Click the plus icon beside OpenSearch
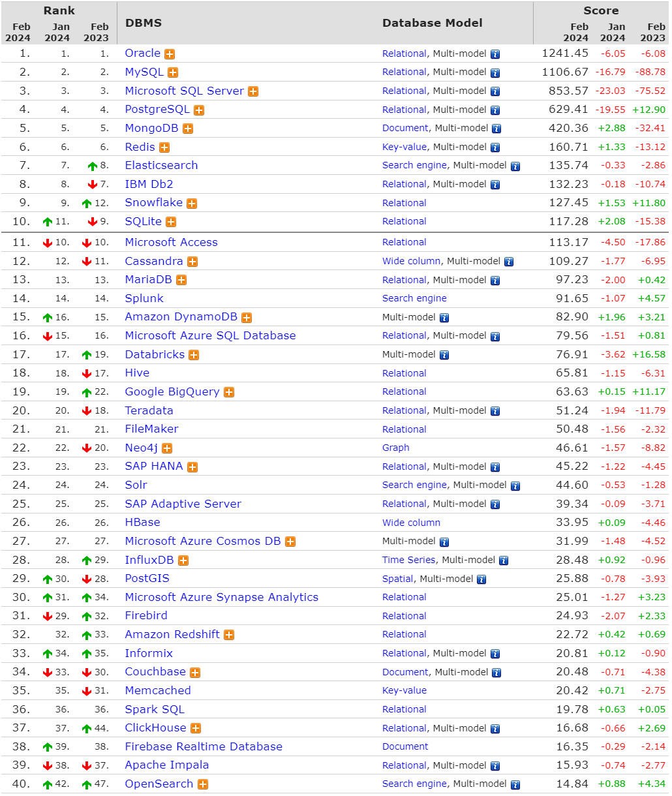This screenshot has height=796, width=672. click(203, 784)
